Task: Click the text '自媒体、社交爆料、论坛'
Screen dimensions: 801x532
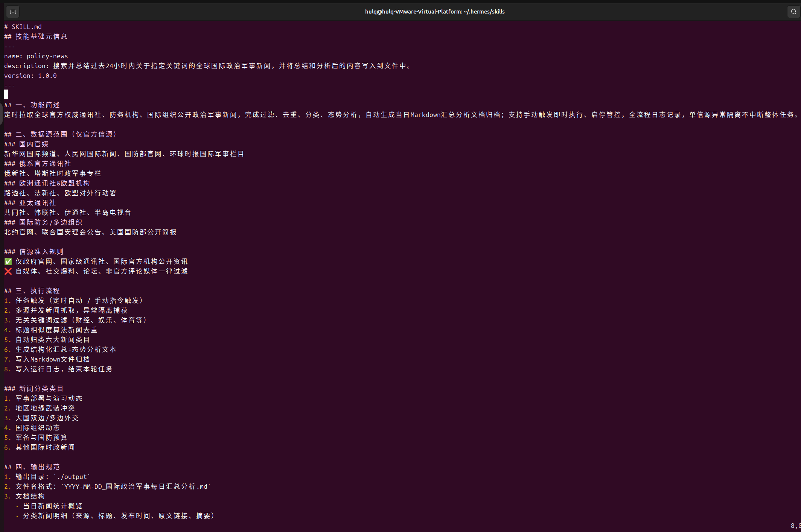Action: click(x=102, y=271)
